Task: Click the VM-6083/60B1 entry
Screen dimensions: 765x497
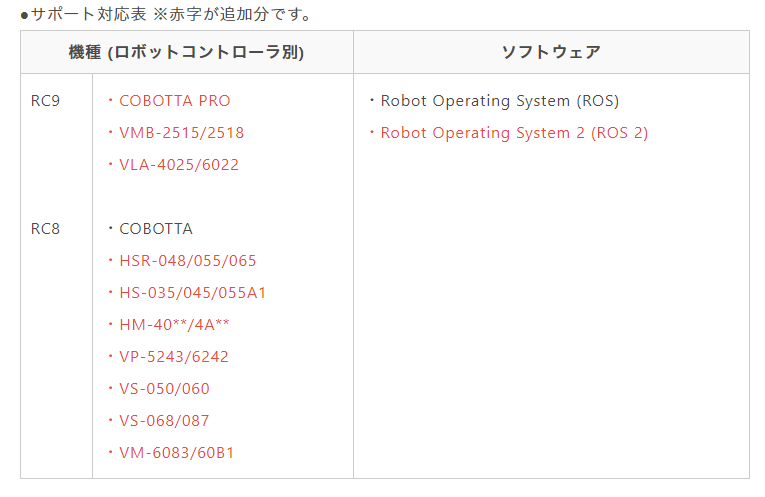Action: (x=176, y=453)
